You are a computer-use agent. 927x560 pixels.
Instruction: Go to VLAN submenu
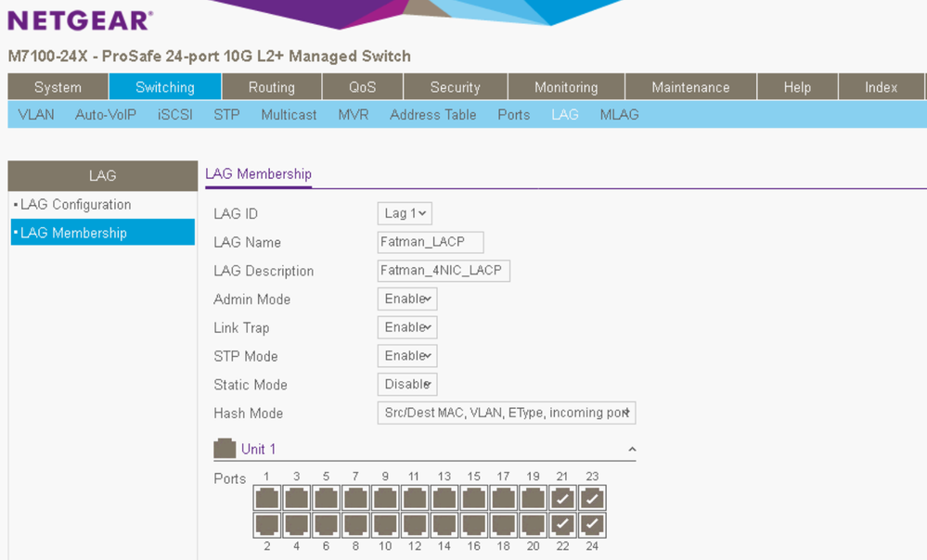(36, 115)
